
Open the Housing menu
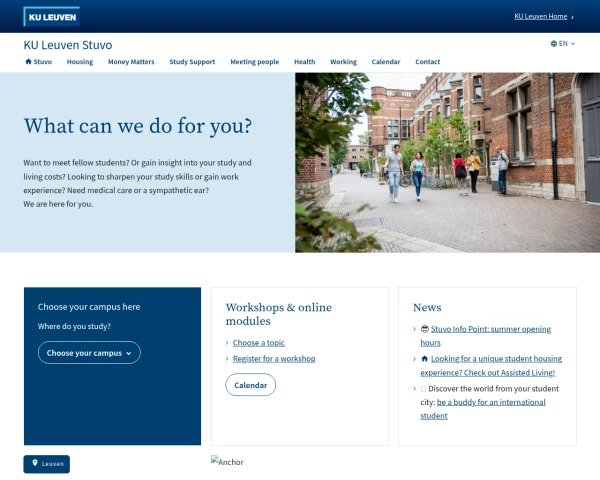click(x=80, y=62)
